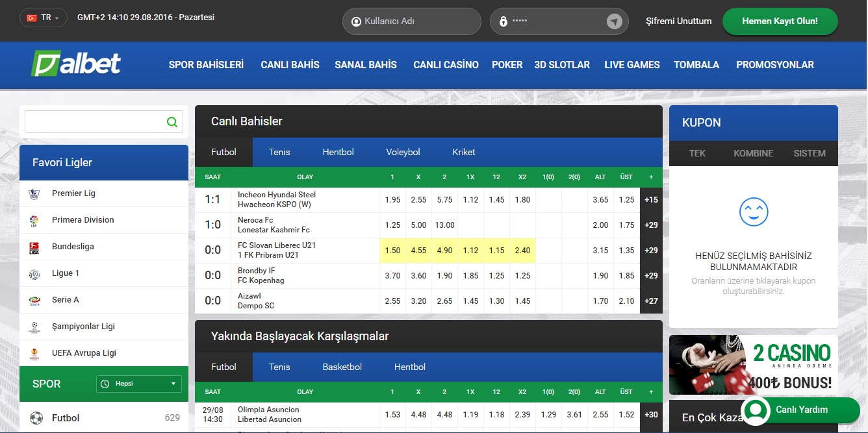Open CANLI CASINO from the main menu

point(446,65)
